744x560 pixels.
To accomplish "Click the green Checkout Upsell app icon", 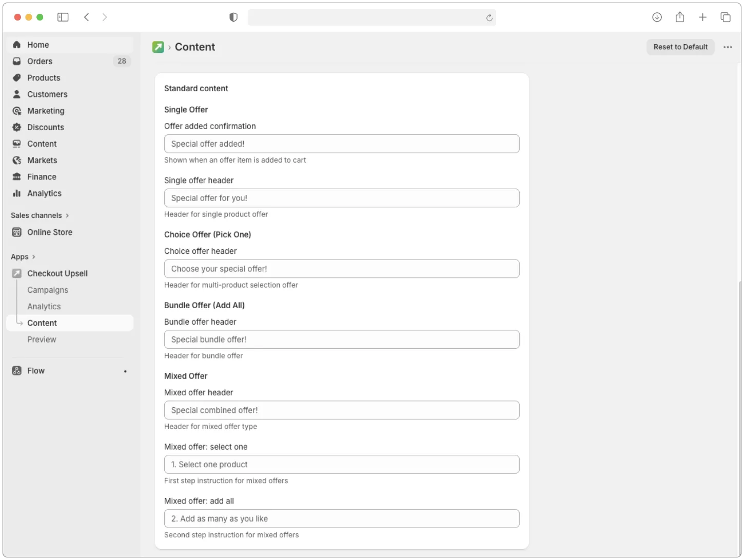I will pyautogui.click(x=16, y=273).
